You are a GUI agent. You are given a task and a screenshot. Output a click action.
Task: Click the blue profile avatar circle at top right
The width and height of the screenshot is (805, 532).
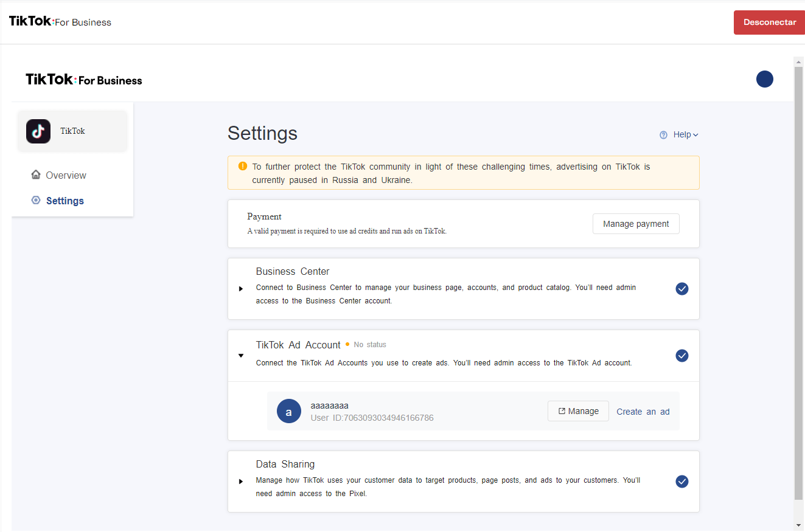[764, 79]
